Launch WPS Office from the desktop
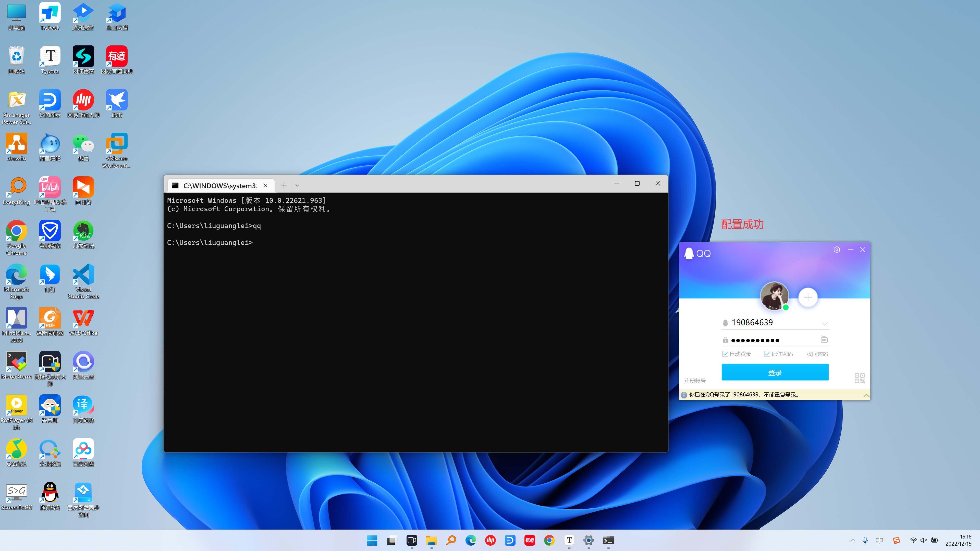Screen dimensions: 980x551 pos(83,322)
